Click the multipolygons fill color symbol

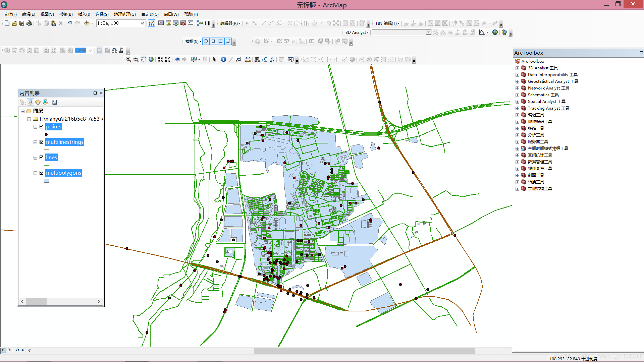[47, 181]
